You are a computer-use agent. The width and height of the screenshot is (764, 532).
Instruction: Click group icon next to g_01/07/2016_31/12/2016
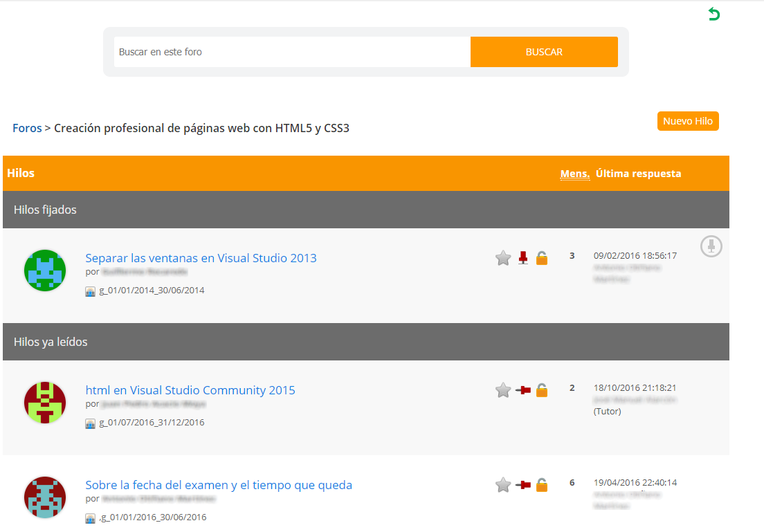point(90,423)
